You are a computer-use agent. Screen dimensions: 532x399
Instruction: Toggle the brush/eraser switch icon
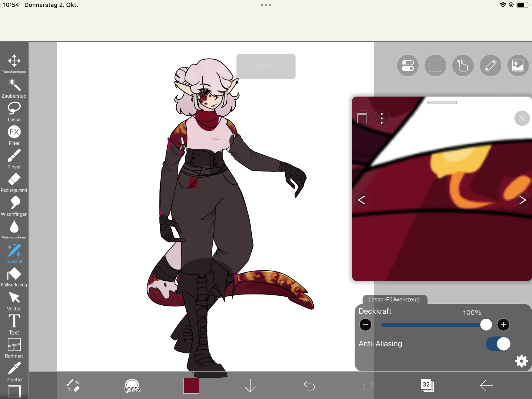[x=73, y=385]
